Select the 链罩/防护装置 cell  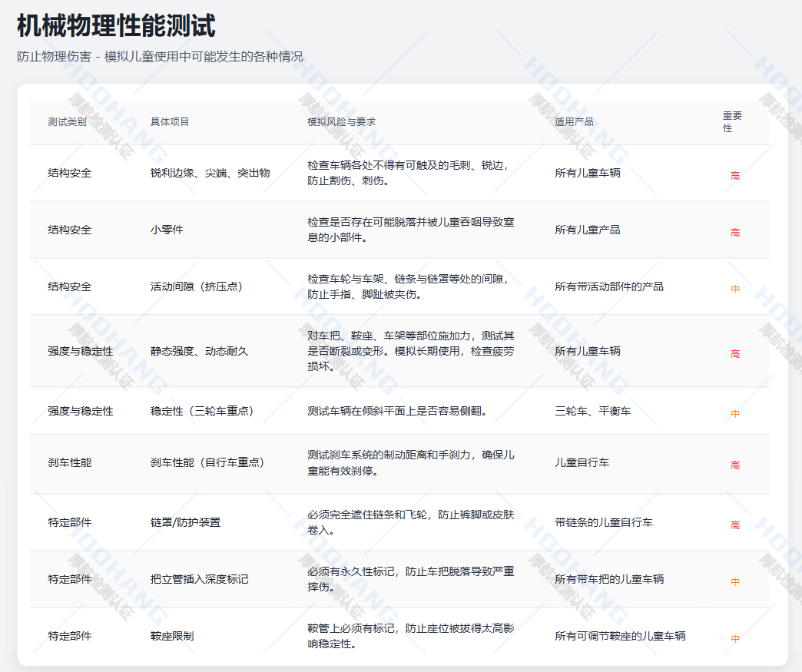[185, 522]
